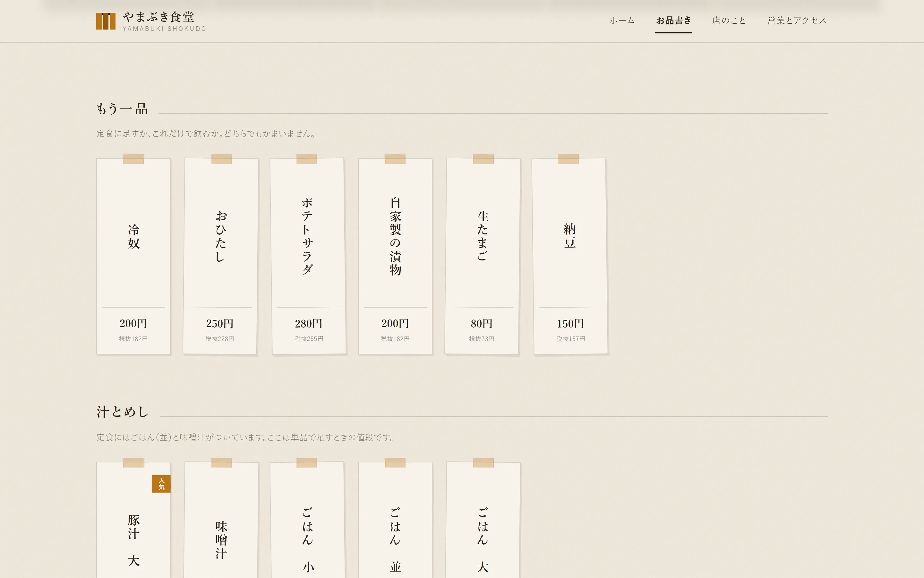This screenshot has height=578, width=924.
Task: Click the 150円 price on 納豆
Action: (570, 324)
